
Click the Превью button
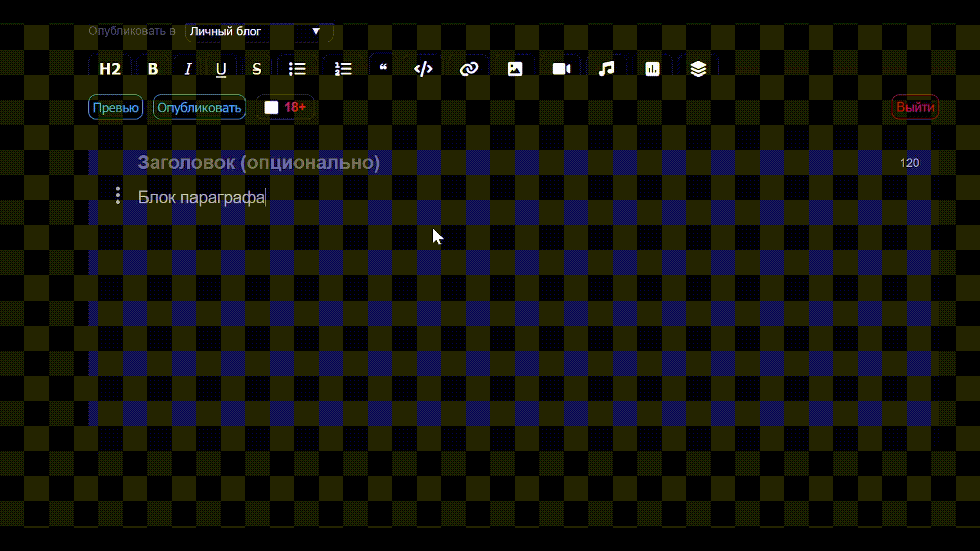[x=116, y=108]
